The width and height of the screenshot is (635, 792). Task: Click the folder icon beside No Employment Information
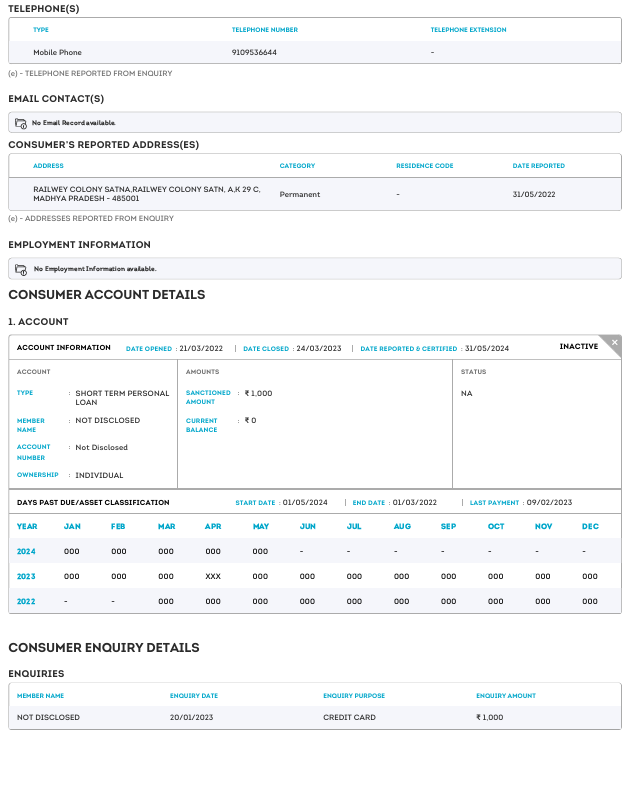[21, 269]
